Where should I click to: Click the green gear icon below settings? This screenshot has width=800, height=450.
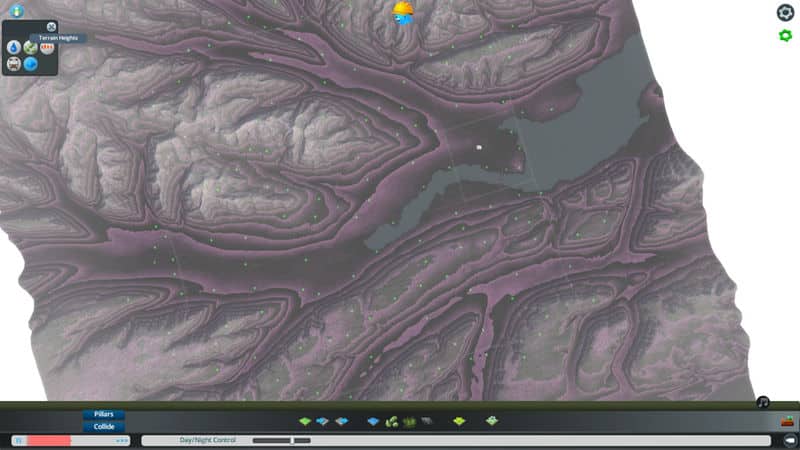(x=785, y=36)
